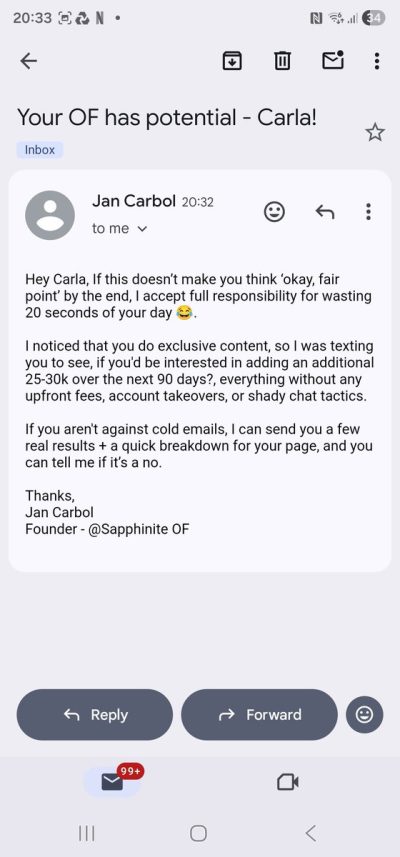Open message options menu beside reply arrow
The width and height of the screenshot is (400, 857).
[368, 211]
